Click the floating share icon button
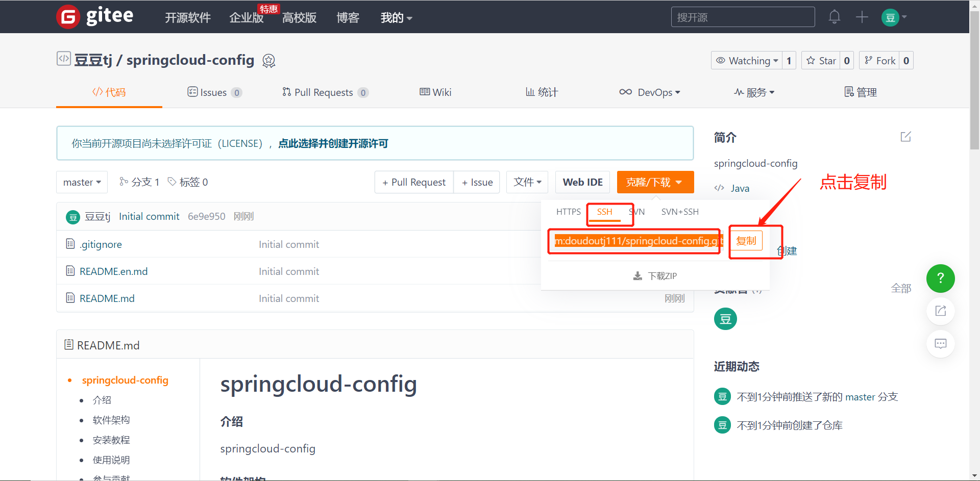The image size is (980, 481). click(x=940, y=311)
